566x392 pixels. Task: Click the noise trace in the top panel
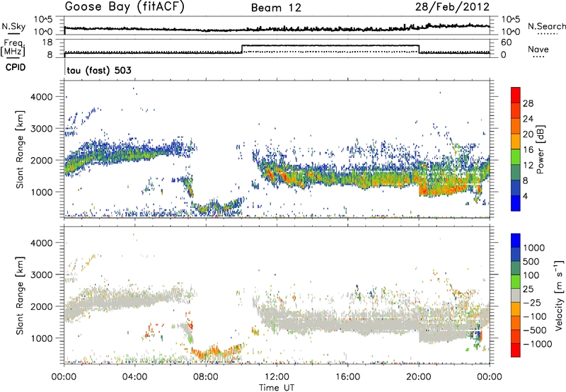277,28
